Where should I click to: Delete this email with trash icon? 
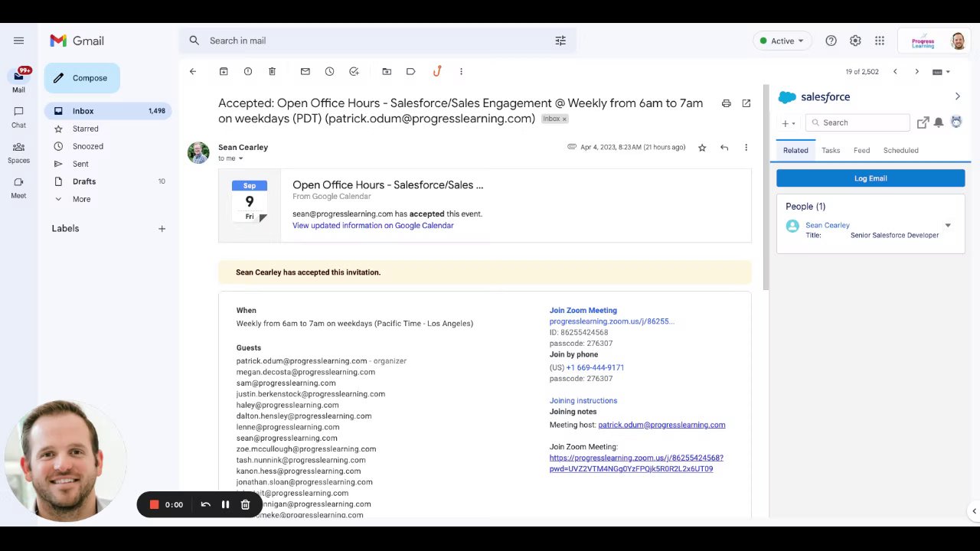click(x=272, y=71)
